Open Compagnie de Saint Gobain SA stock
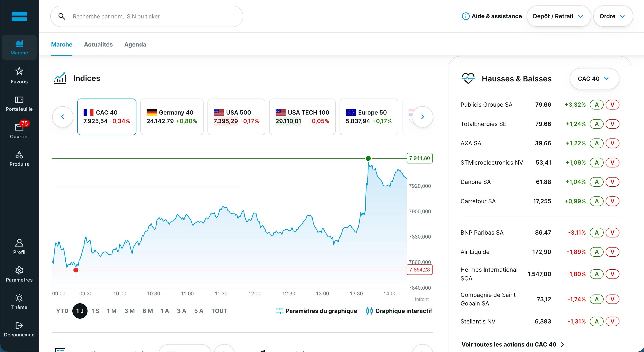This screenshot has width=644, height=352. pyautogui.click(x=488, y=299)
